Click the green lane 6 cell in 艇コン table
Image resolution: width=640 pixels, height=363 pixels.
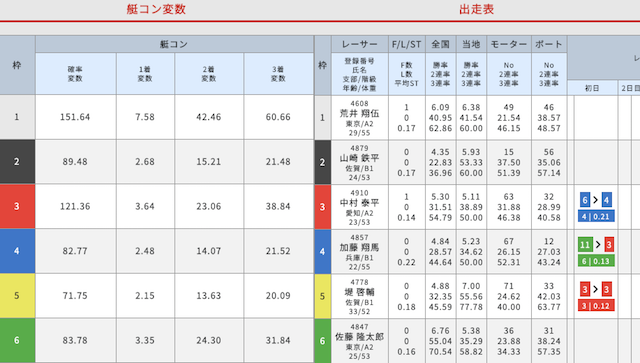tap(17, 341)
